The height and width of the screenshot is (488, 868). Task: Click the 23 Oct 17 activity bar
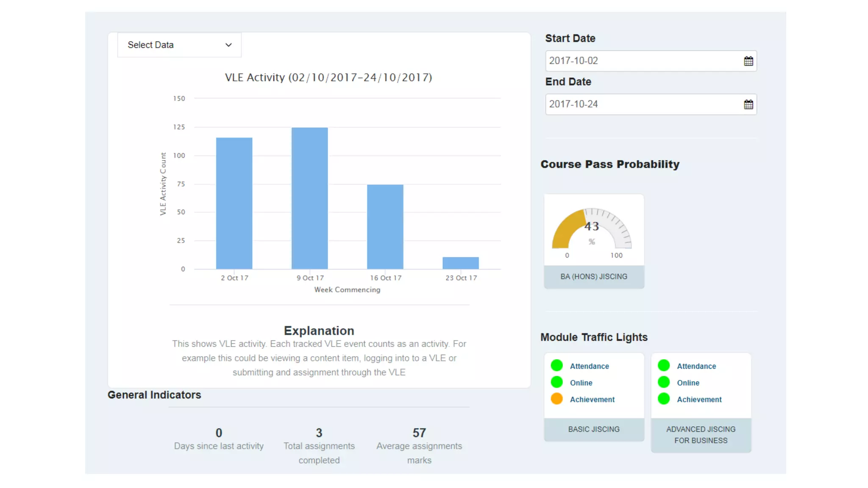pos(461,263)
